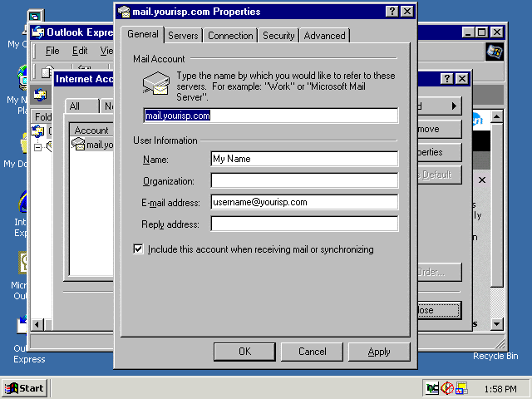Click the network tray icon
Image resolution: width=532 pixels, height=399 pixels.
(432, 388)
